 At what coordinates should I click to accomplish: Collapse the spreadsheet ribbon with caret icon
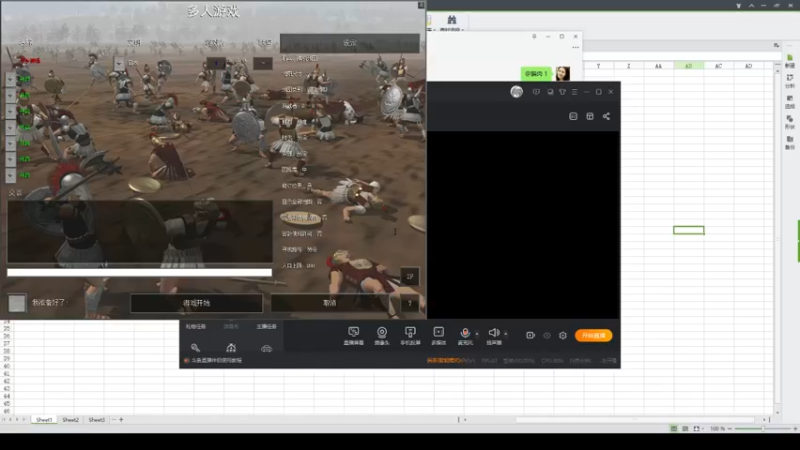coord(752,5)
